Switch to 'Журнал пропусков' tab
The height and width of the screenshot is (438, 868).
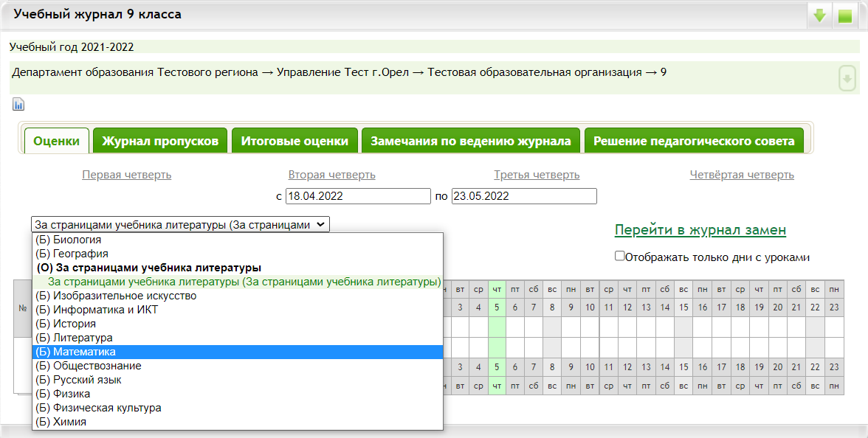[x=160, y=141]
